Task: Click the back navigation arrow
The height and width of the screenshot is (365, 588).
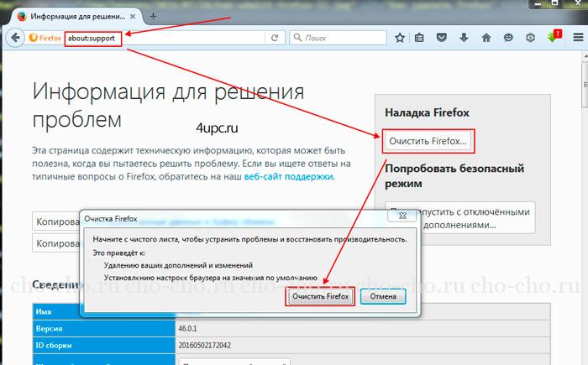Action: (x=14, y=37)
